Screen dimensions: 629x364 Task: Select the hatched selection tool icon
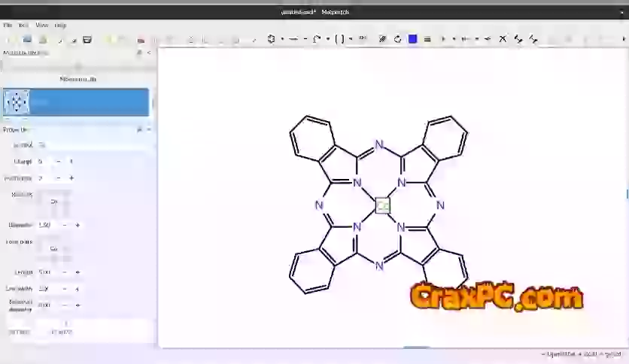[382, 39]
